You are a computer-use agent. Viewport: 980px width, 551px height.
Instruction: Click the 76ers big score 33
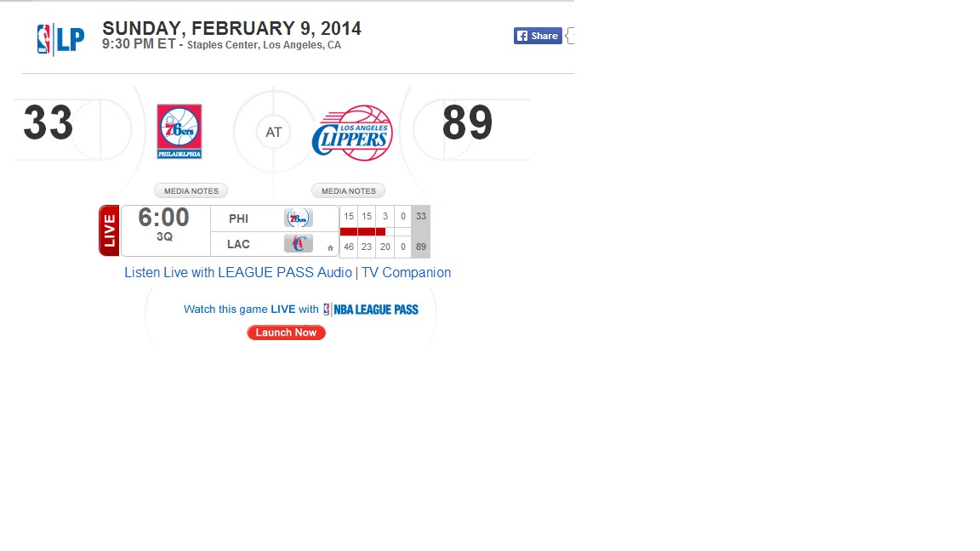coord(48,122)
